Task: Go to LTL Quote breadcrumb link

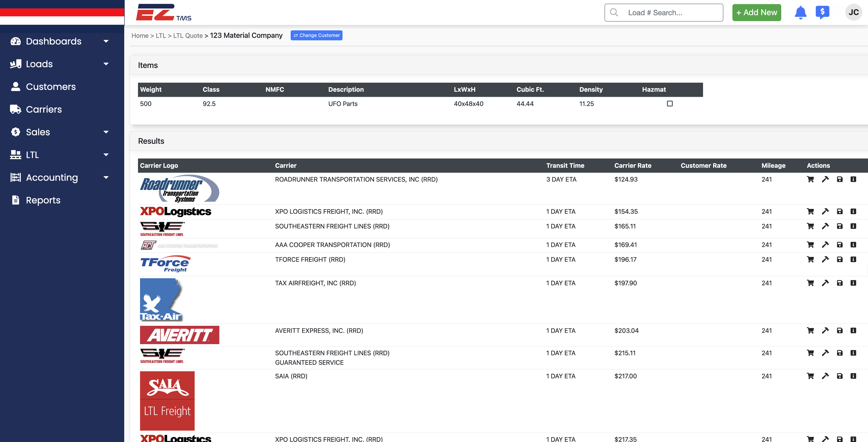Action: pos(188,36)
